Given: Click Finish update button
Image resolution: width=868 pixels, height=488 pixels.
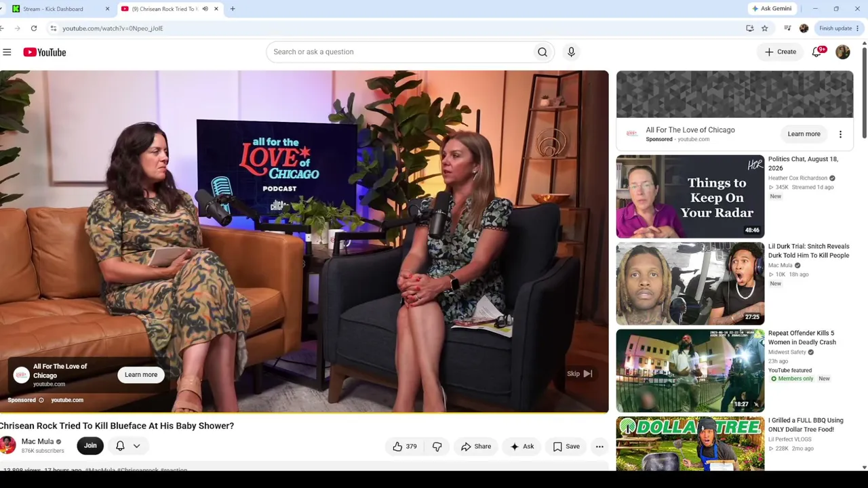Looking at the screenshot, I should [x=839, y=28].
